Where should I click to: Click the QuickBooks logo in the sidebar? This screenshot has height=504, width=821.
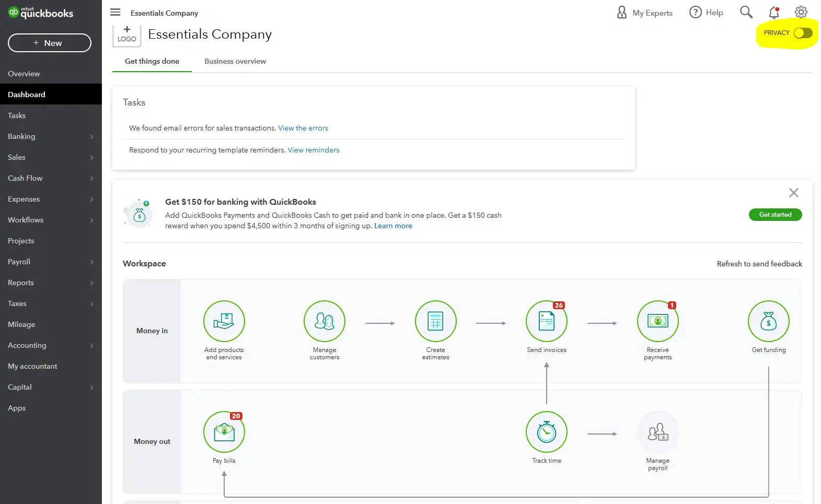pyautogui.click(x=41, y=13)
